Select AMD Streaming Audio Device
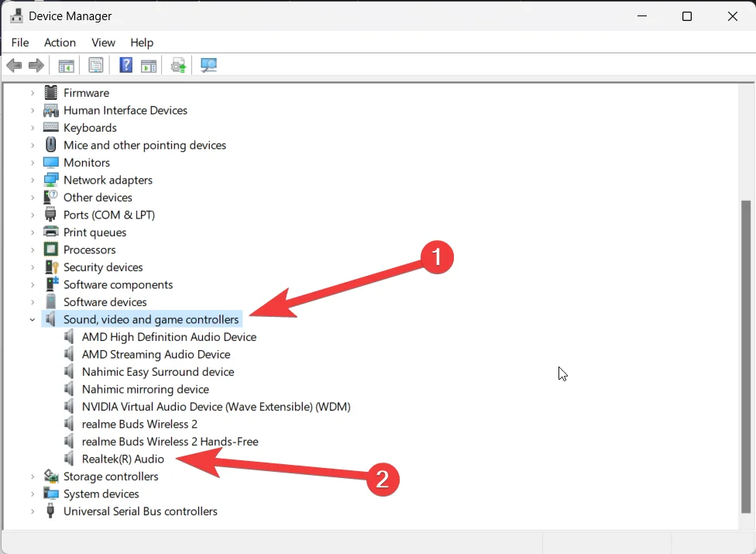The height and width of the screenshot is (554, 756). pos(156,354)
